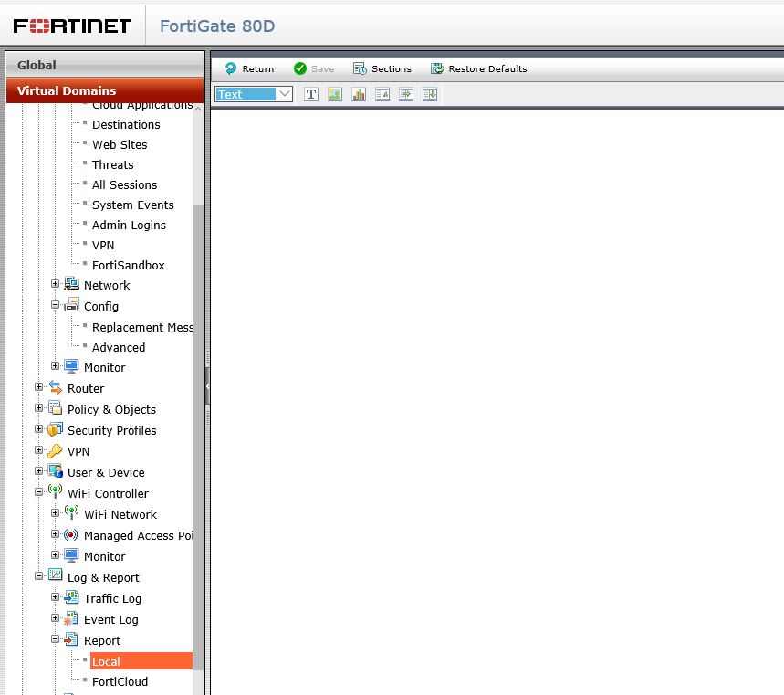This screenshot has height=695, width=784.
Task: Expand the Network node
Action: [55, 284]
